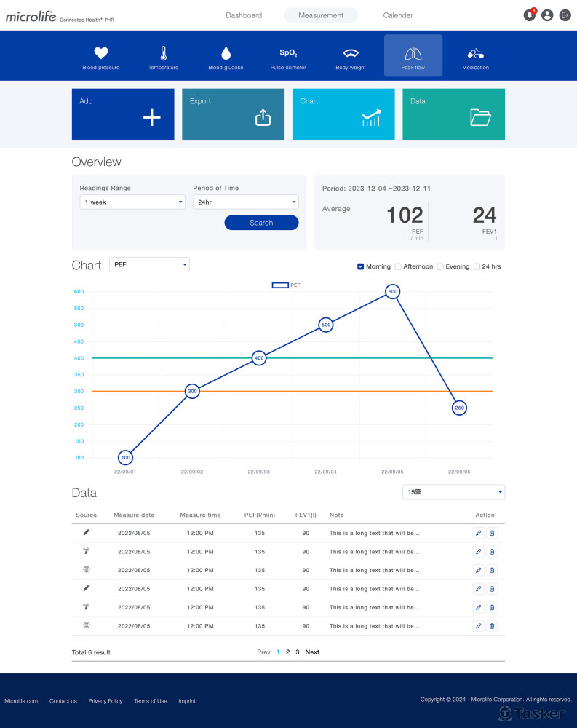Open the Imprint footer link
Image resolution: width=577 pixels, height=728 pixels.
[187, 701]
